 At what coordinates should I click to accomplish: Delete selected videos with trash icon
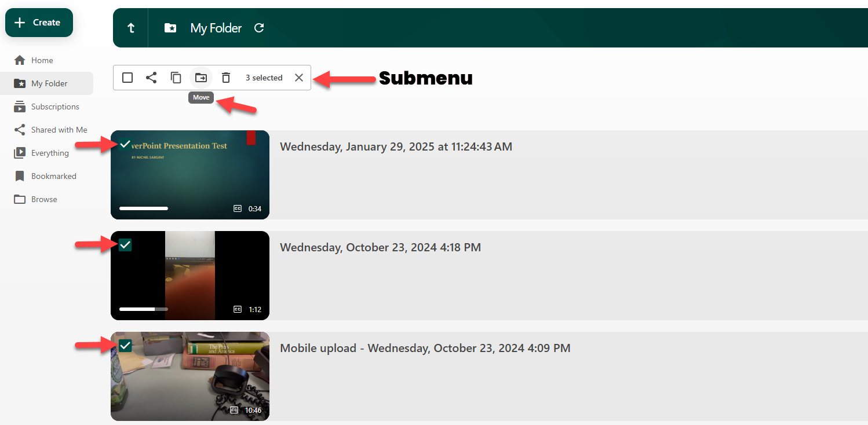point(226,78)
